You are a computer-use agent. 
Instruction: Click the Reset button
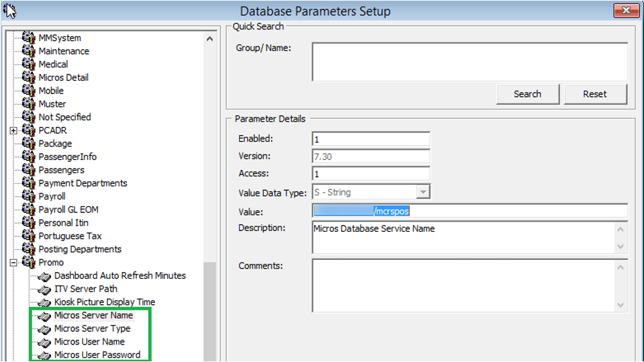(x=595, y=94)
